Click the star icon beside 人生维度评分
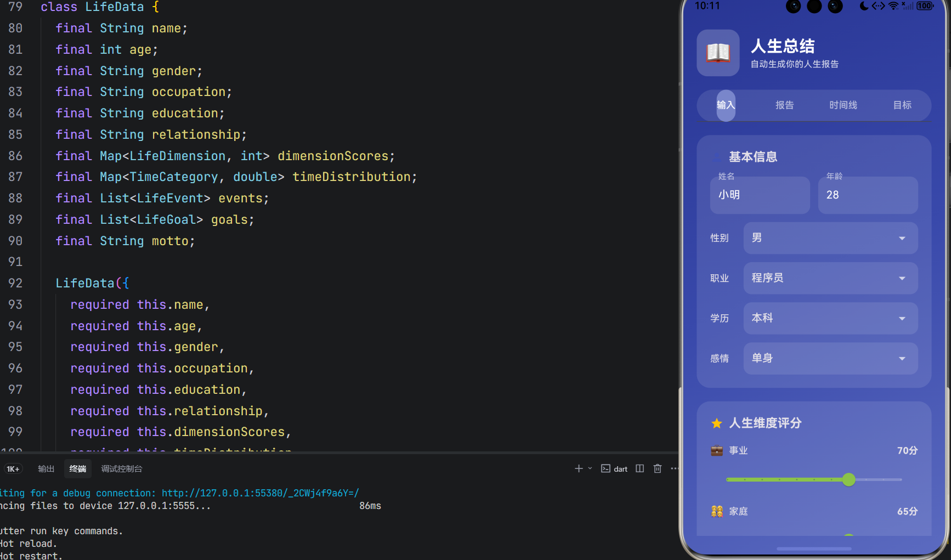951x560 pixels. [716, 423]
